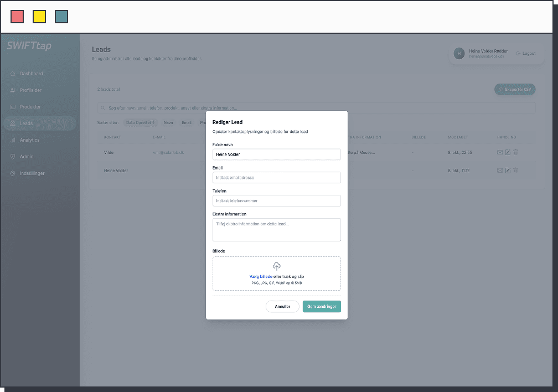Click the upload cloud icon in Billede
This screenshot has height=392, width=558.
point(277,266)
